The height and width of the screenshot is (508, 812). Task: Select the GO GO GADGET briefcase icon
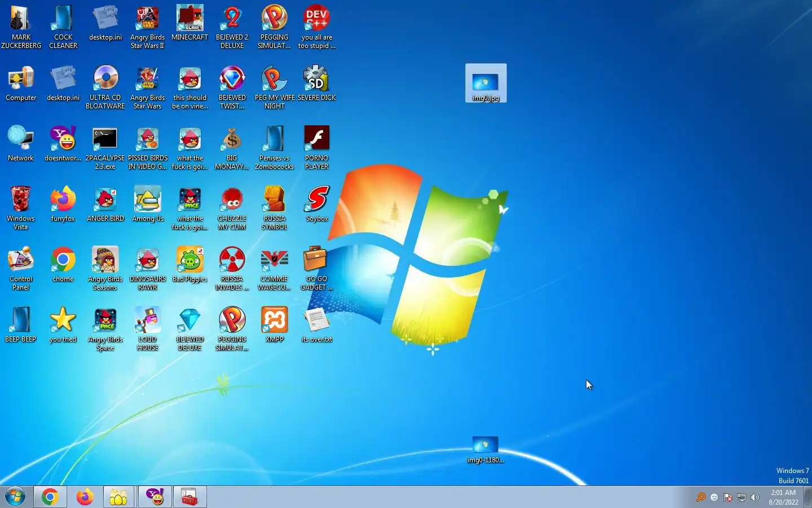click(x=316, y=269)
